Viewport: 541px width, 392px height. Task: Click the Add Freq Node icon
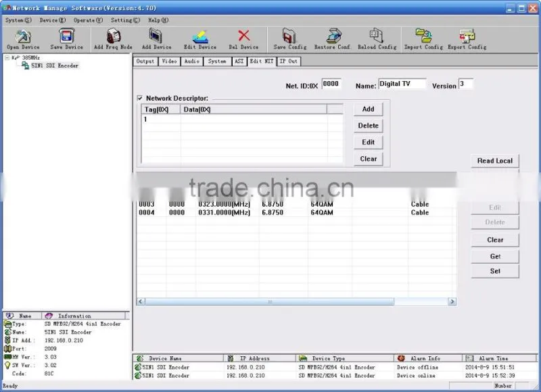click(113, 36)
